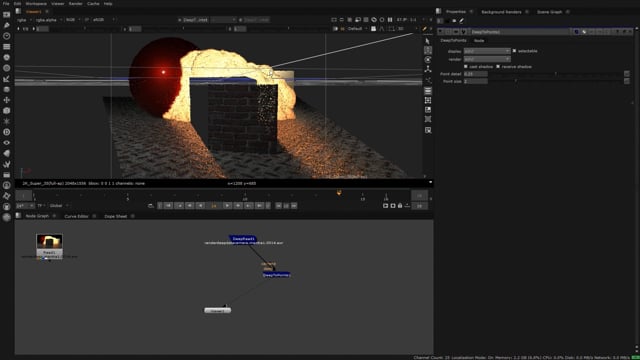Open the 3D view mode dropdown
This screenshot has width=640, height=360.
[x=402, y=29]
